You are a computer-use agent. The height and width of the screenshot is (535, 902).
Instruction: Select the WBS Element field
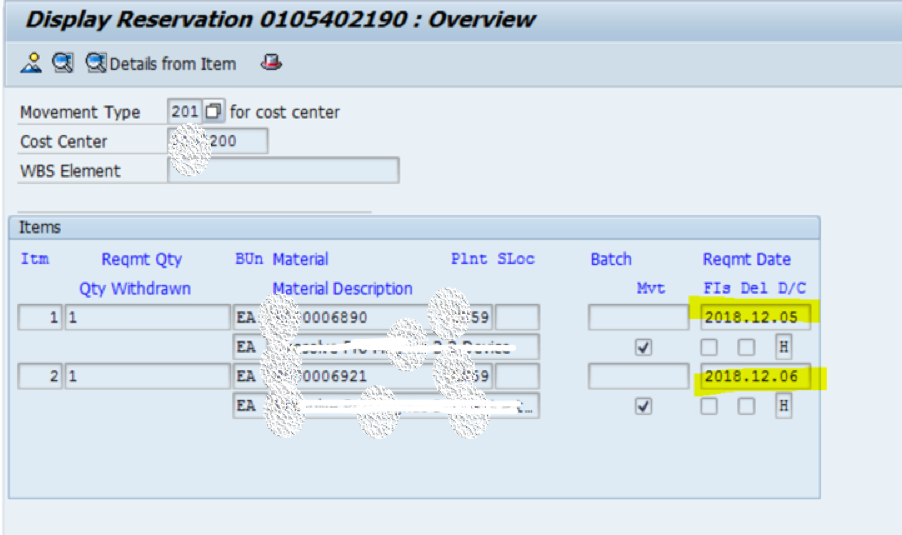[283, 170]
